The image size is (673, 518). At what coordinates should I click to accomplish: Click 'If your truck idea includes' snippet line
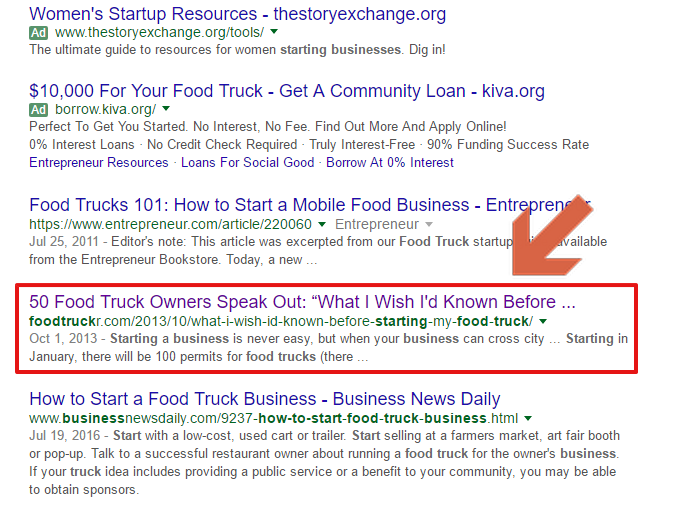pos(322,472)
